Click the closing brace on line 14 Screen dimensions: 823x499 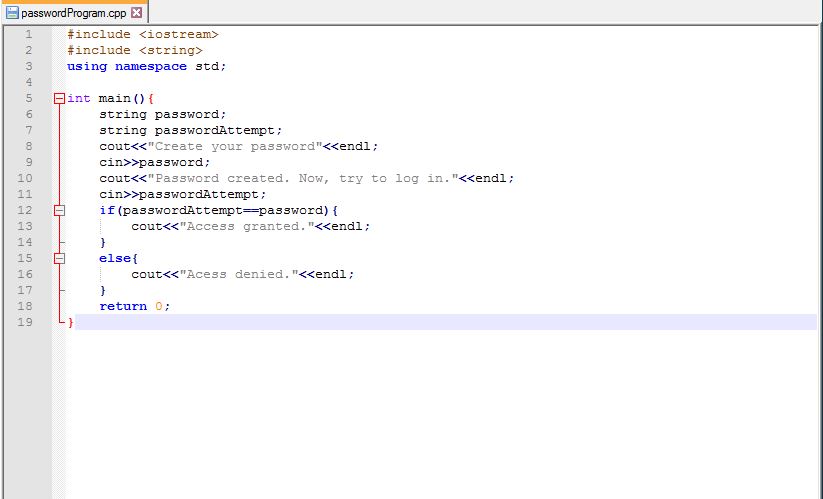click(103, 242)
